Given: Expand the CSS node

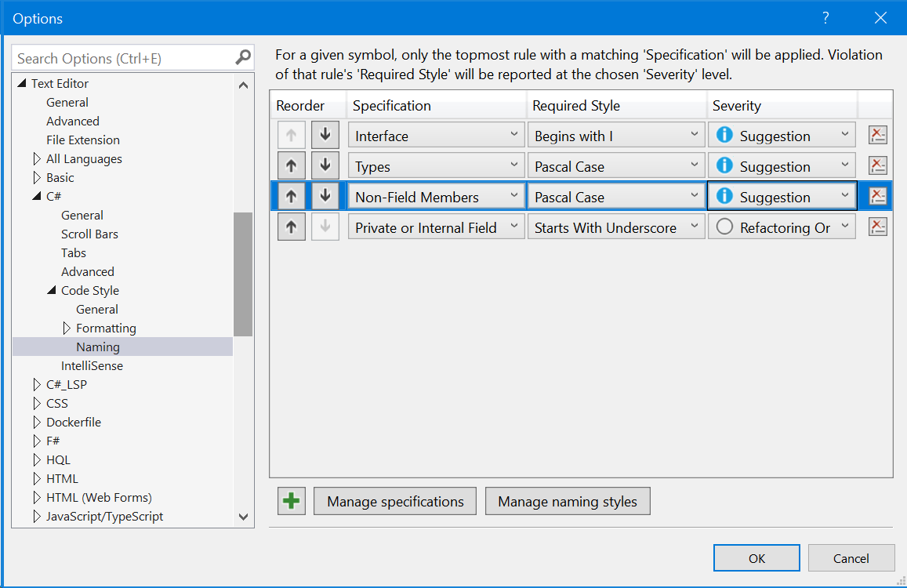Looking at the screenshot, I should click(37, 404).
